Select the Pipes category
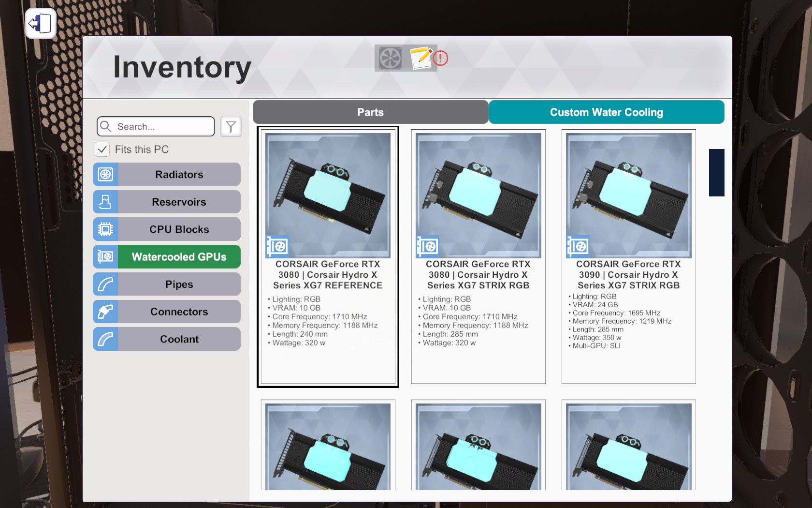 pos(167,284)
